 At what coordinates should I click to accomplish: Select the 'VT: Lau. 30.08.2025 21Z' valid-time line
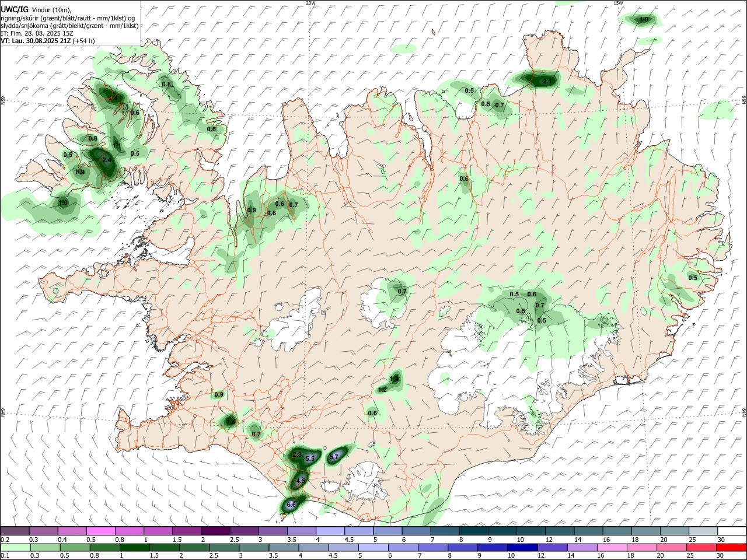[x=37, y=41]
